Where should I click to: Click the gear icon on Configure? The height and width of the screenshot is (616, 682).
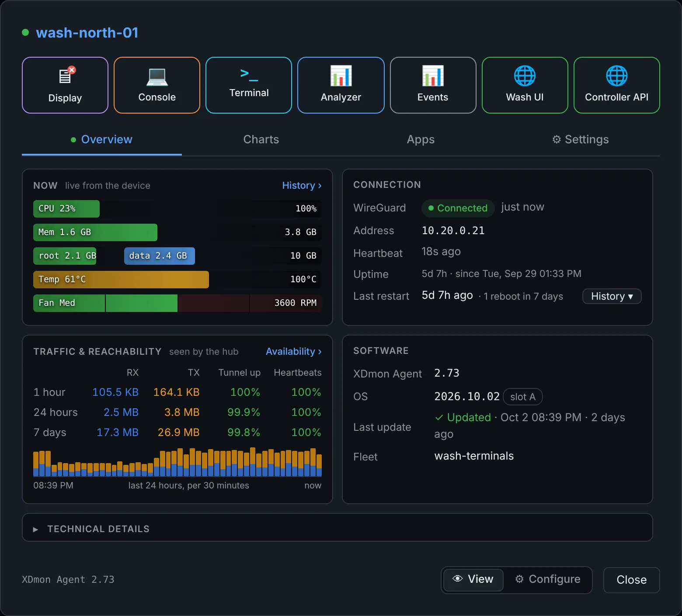519,579
